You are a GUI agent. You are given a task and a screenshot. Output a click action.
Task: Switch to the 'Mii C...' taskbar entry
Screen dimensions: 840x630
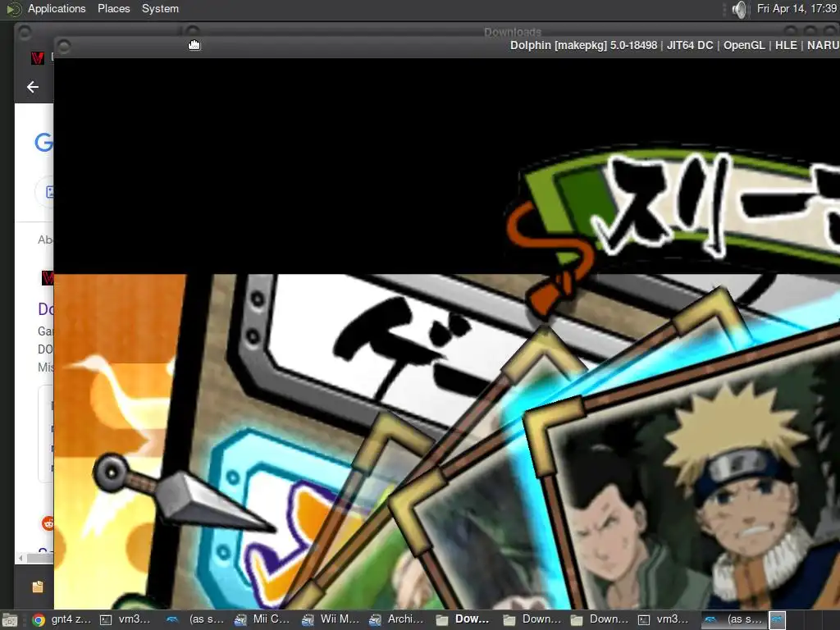(x=262, y=619)
